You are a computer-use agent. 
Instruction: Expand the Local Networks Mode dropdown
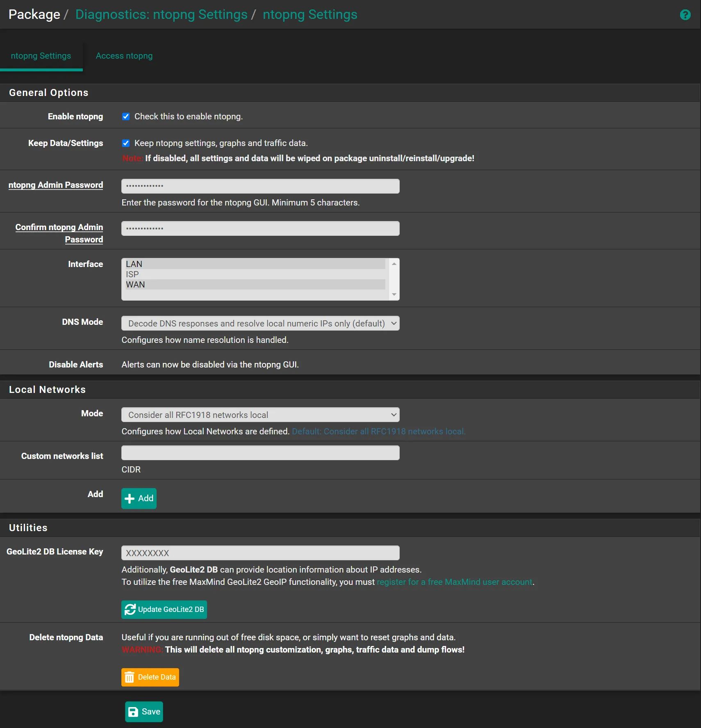pos(260,415)
